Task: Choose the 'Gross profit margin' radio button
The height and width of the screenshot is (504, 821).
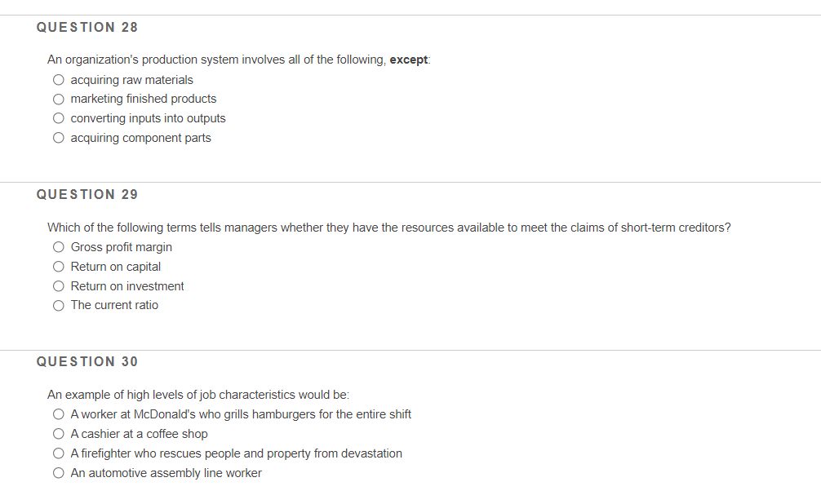Action: pyautogui.click(x=59, y=247)
